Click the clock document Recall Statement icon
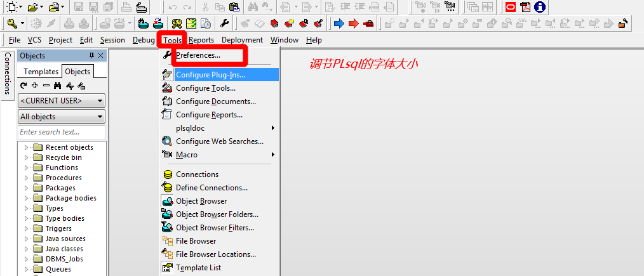The height and width of the screenshot is (276, 644). (205, 23)
